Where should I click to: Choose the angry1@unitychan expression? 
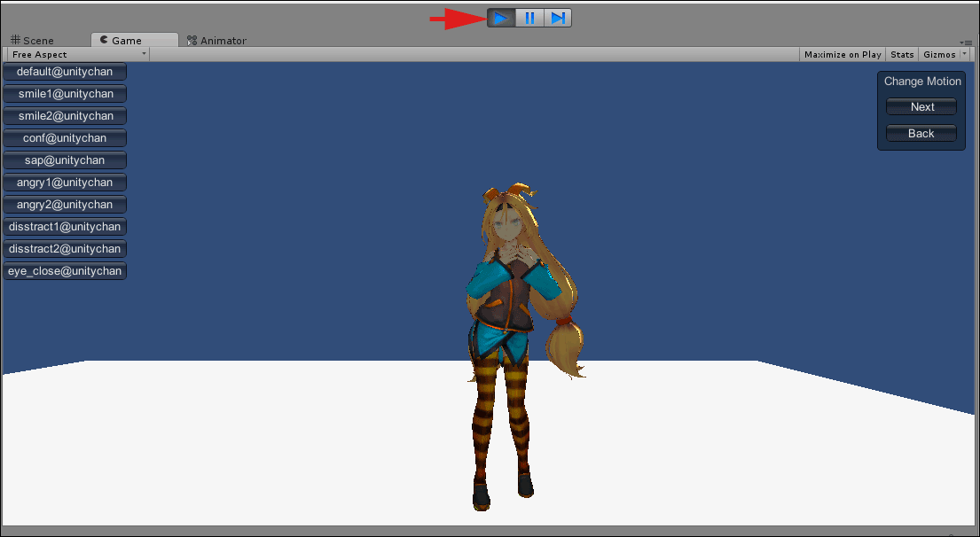point(65,183)
